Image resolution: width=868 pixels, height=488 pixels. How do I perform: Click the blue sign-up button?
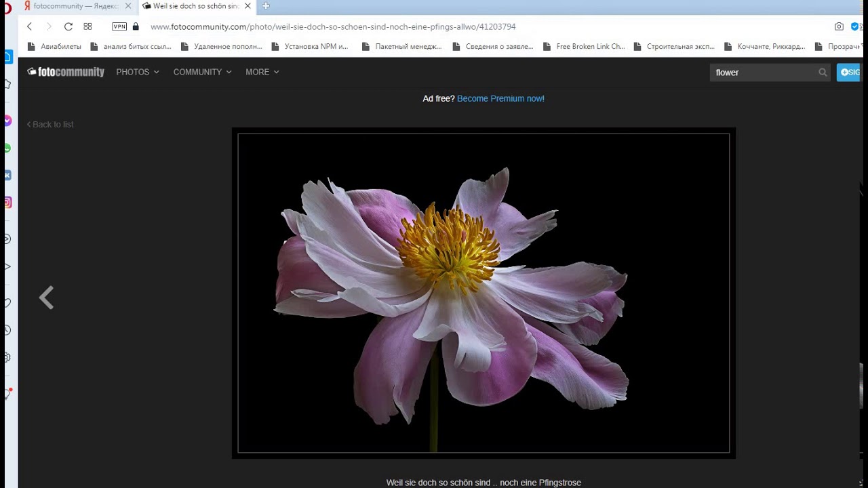[850, 73]
